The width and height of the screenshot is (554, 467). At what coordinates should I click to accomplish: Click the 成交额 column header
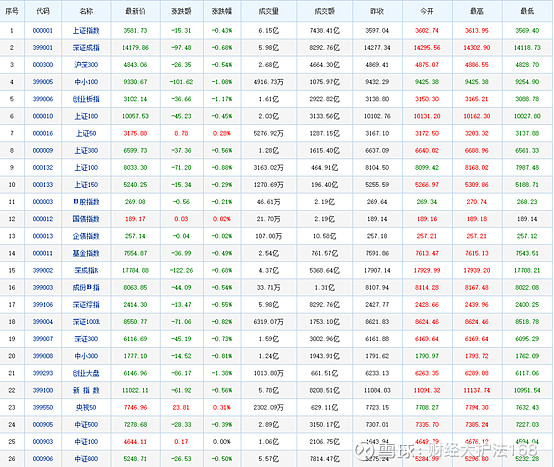[324, 11]
